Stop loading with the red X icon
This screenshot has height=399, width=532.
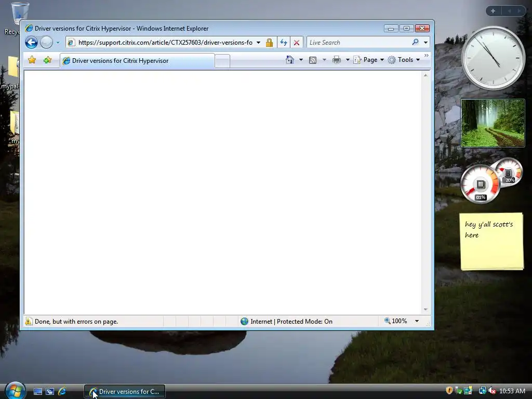(297, 43)
